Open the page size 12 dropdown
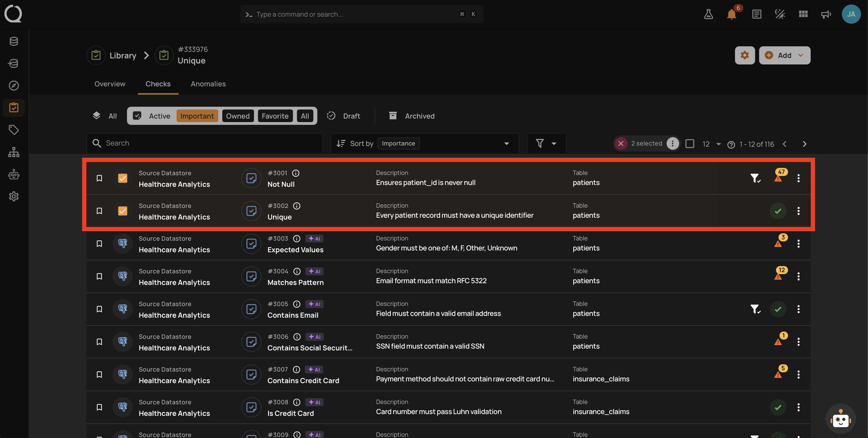 pos(711,144)
